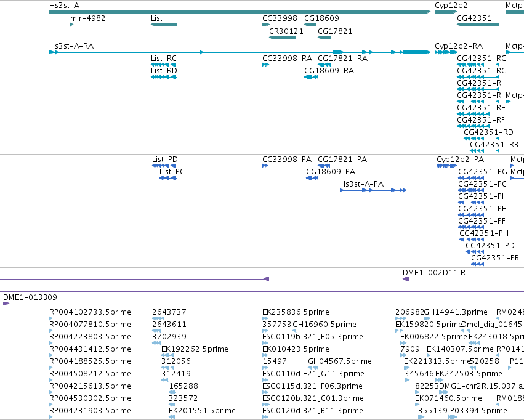
Task: Click the List-RC transcript
Action: tap(164, 65)
